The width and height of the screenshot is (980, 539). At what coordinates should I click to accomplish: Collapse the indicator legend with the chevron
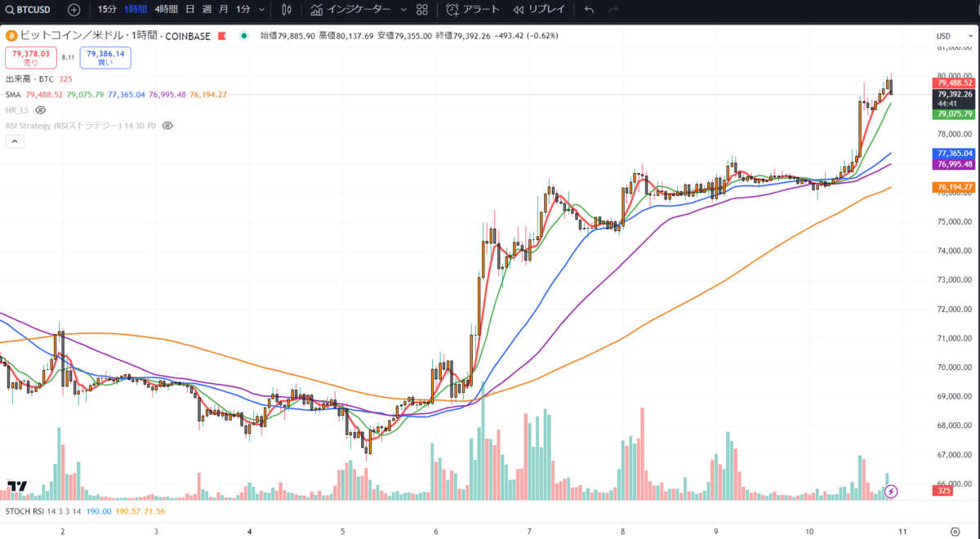pyautogui.click(x=16, y=140)
